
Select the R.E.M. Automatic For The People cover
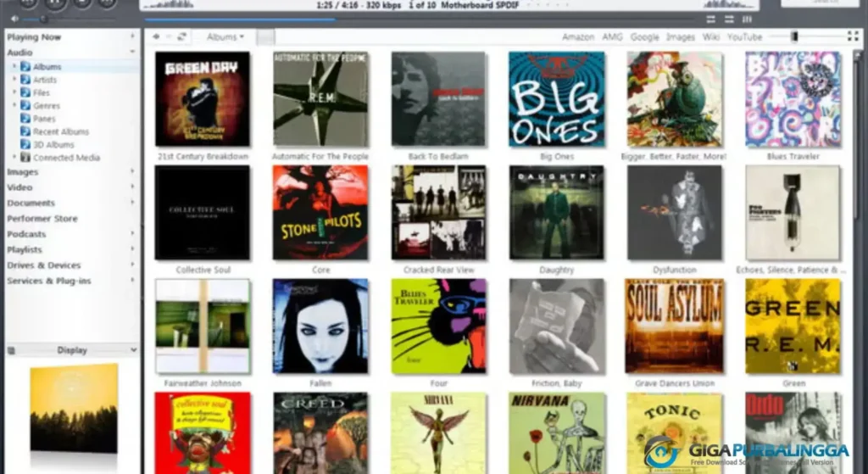(320, 99)
